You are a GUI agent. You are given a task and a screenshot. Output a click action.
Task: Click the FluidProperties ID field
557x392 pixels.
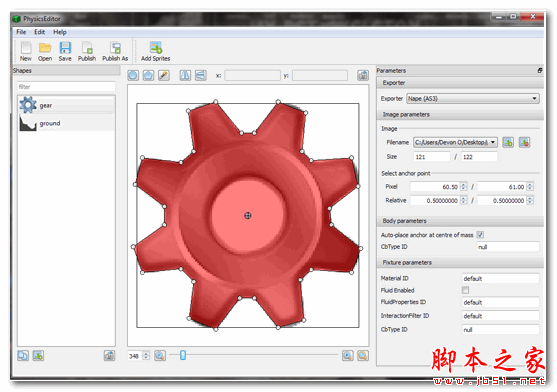pyautogui.click(x=500, y=302)
